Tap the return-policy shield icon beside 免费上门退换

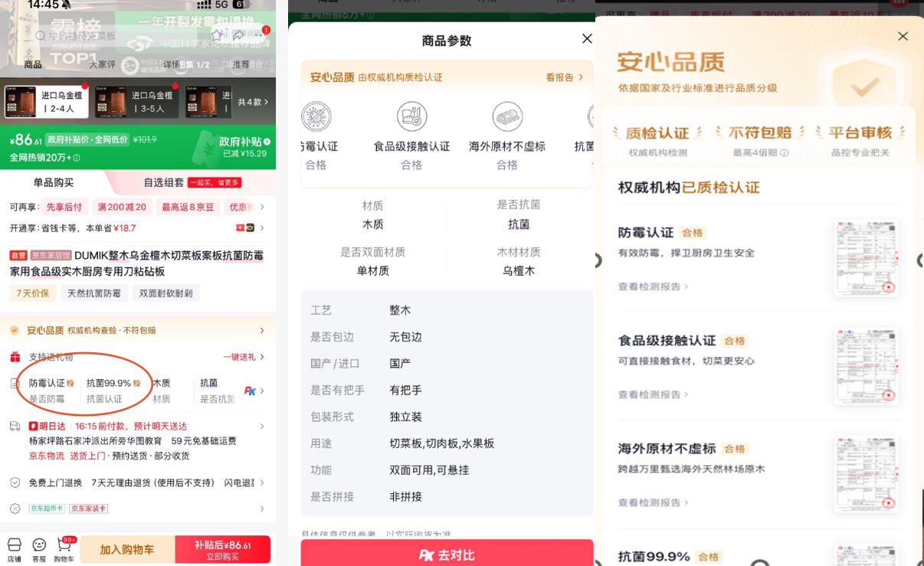click(15, 483)
